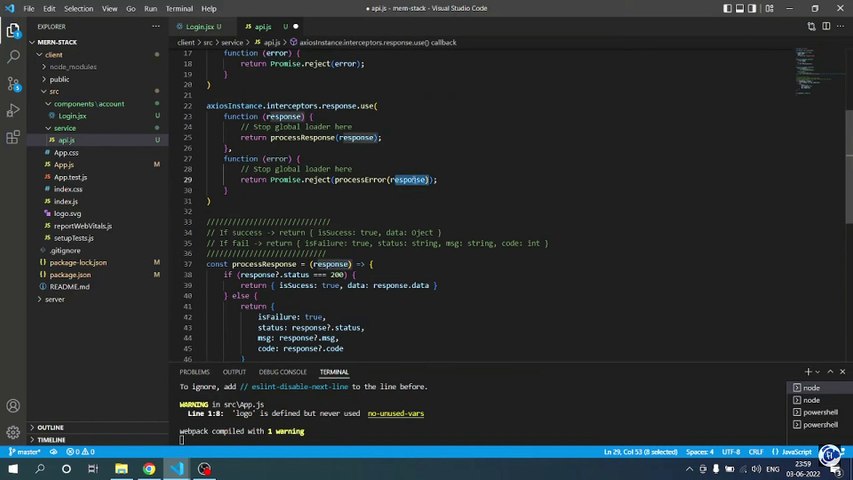Viewport: 853px width, 480px height.
Task: Expand the node_modules folder
Action: point(72,66)
